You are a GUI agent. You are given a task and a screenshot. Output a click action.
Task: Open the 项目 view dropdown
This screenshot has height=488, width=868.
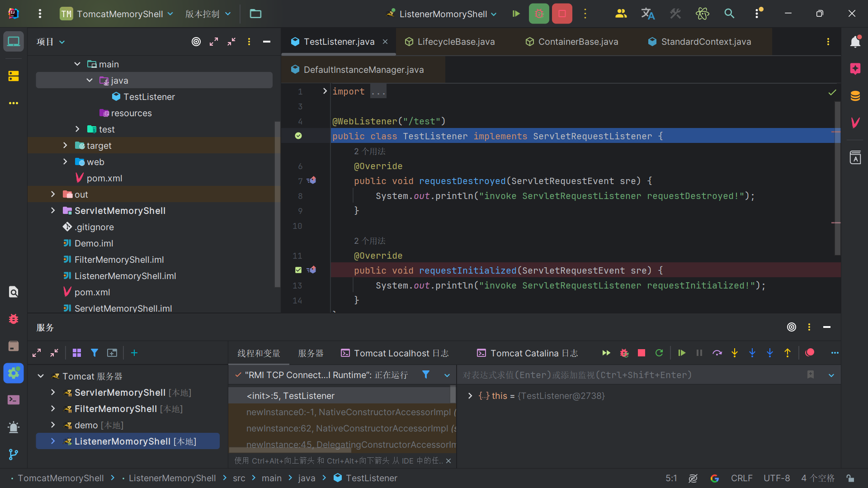(x=51, y=42)
